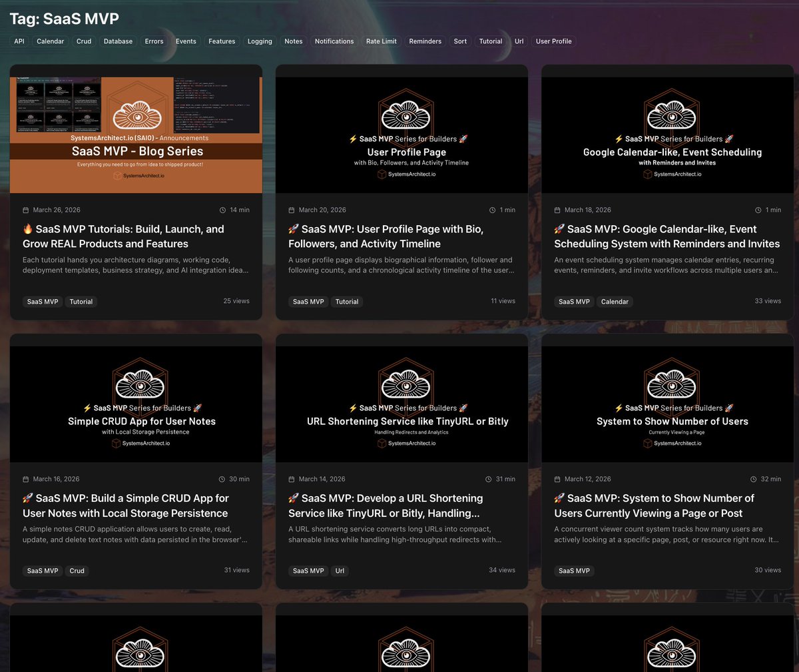This screenshot has height=672, width=799.
Task: Open URL Shortening Service thumbnail image
Action: 401,404
